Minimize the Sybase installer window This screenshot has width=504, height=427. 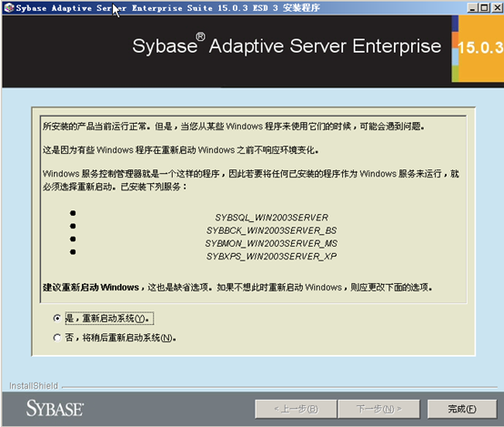pos(472,7)
